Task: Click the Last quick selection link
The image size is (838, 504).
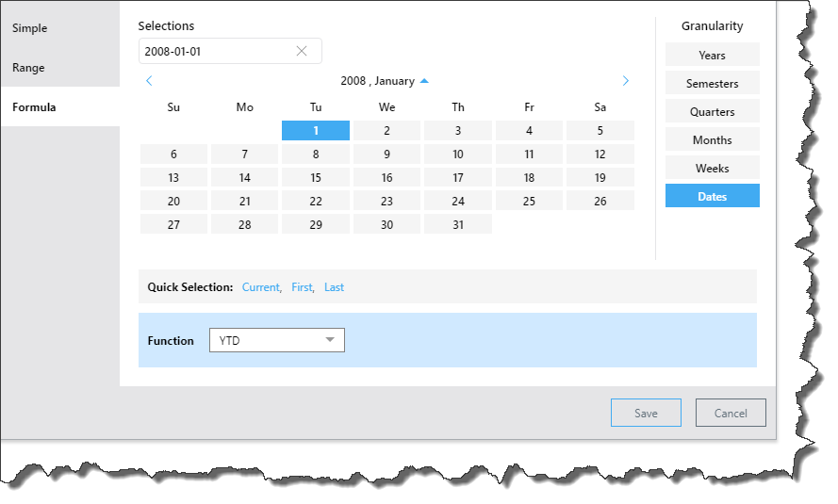Action: pos(334,287)
